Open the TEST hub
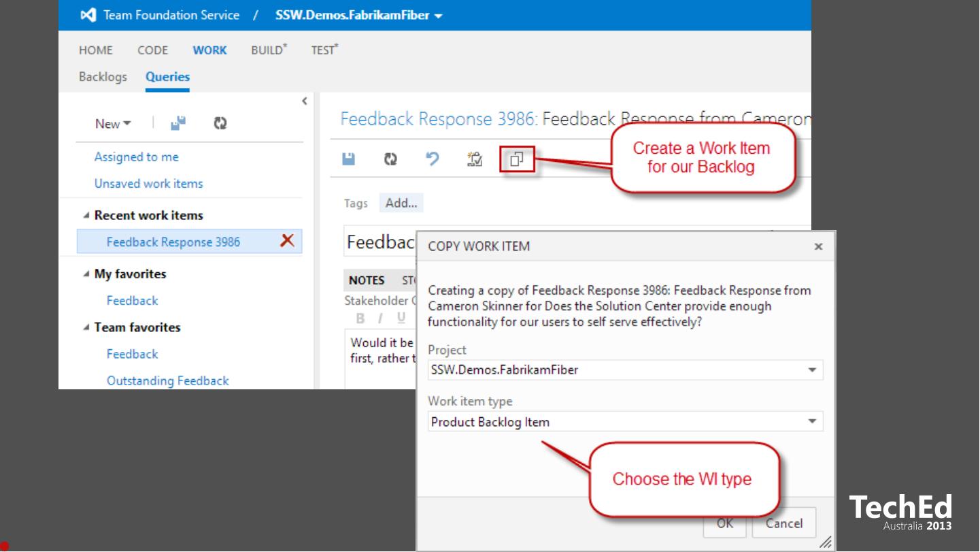 tap(325, 50)
